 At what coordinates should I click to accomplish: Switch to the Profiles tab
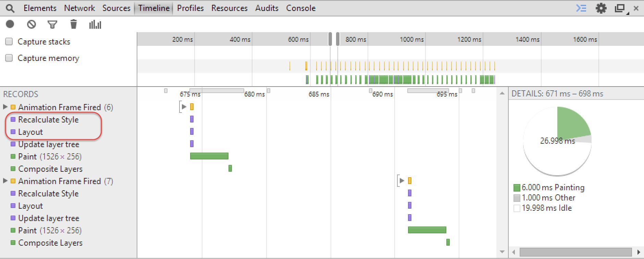190,8
